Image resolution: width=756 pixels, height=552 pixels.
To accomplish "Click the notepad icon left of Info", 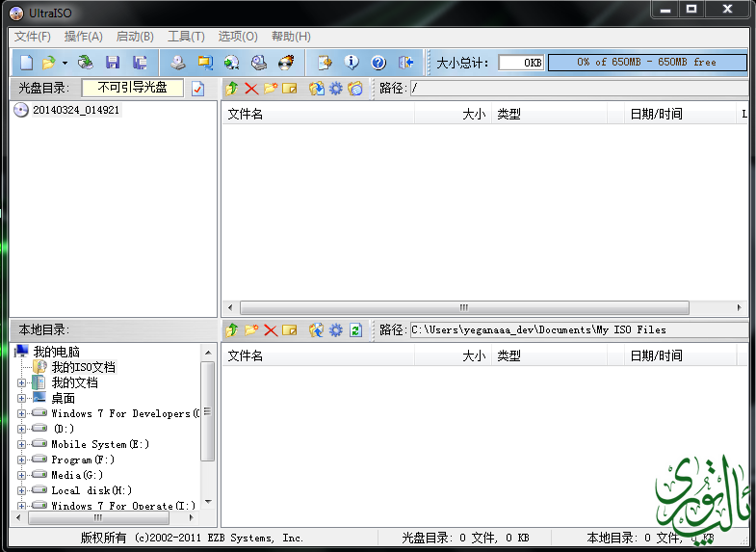I will pyautogui.click(x=325, y=63).
